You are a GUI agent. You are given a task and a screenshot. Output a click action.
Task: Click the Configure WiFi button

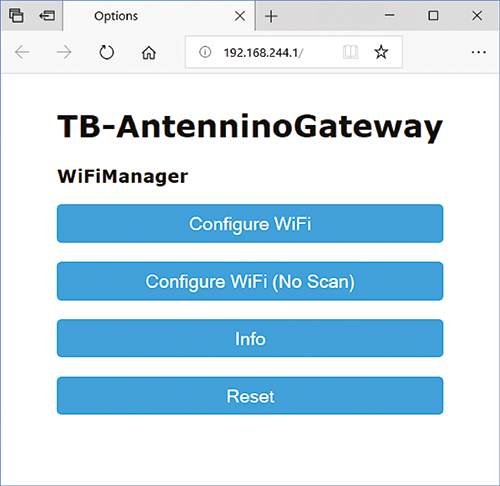[x=250, y=223]
